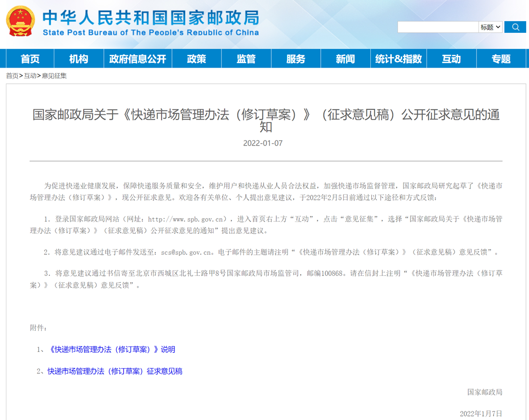Click the 意见征集 breadcrumb link
Viewport: 529px width, 420px height.
point(54,76)
